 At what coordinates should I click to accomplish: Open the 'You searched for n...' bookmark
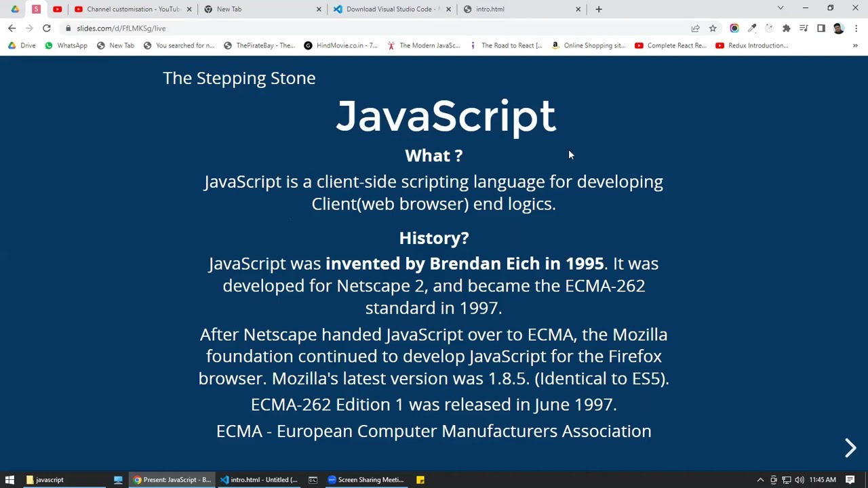179,45
